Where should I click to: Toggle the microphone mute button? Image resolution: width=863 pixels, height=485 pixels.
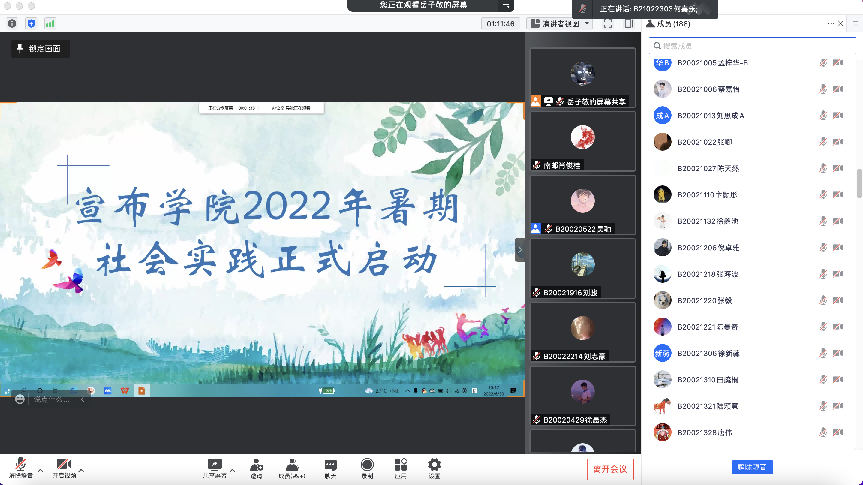[x=18, y=466]
